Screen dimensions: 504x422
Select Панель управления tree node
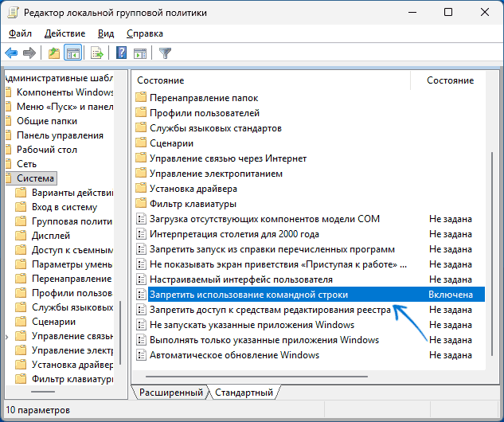(x=60, y=135)
